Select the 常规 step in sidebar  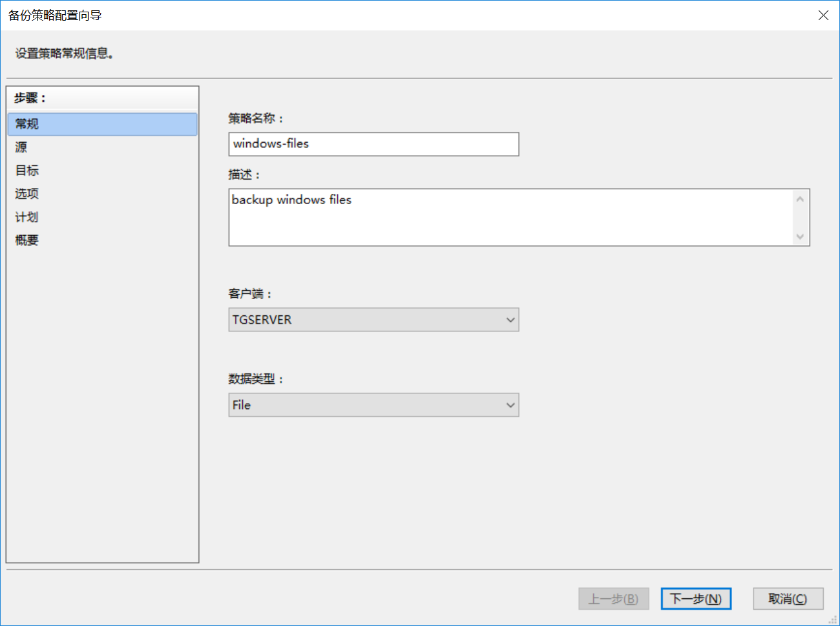pos(102,124)
